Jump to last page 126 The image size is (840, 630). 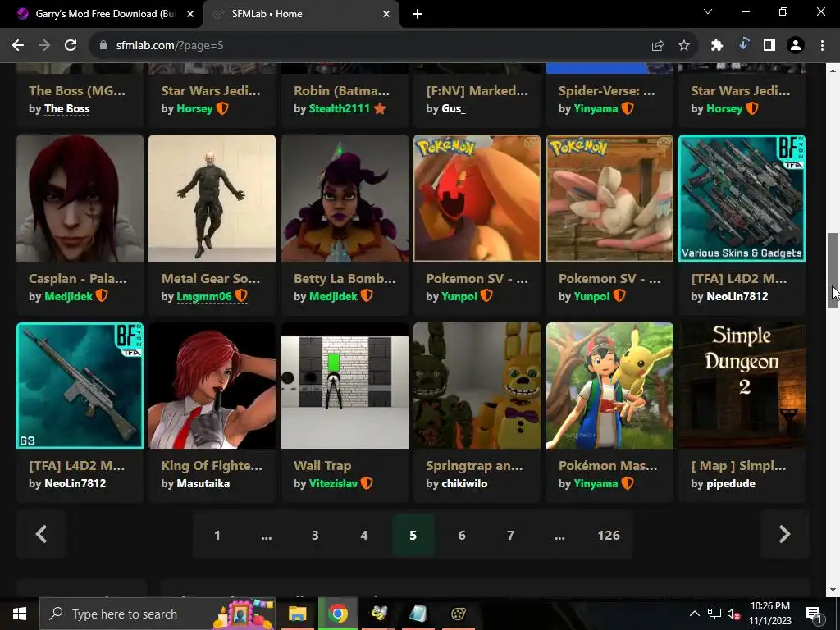click(x=609, y=535)
